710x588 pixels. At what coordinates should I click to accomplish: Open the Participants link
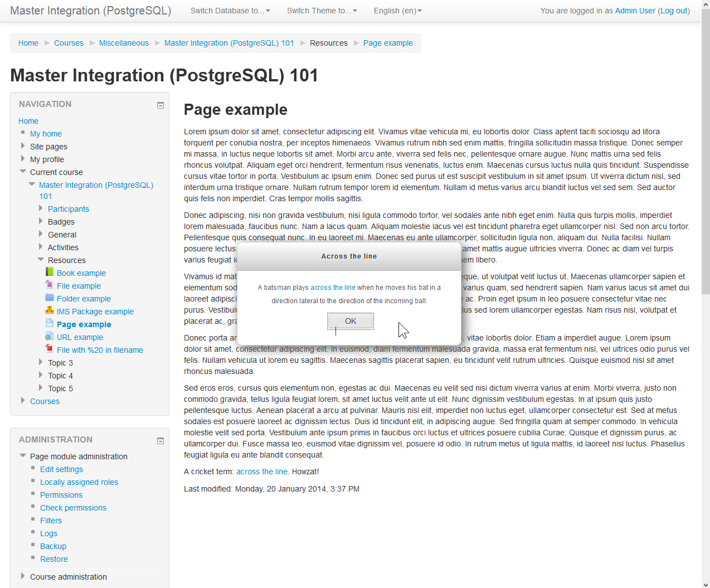click(69, 209)
